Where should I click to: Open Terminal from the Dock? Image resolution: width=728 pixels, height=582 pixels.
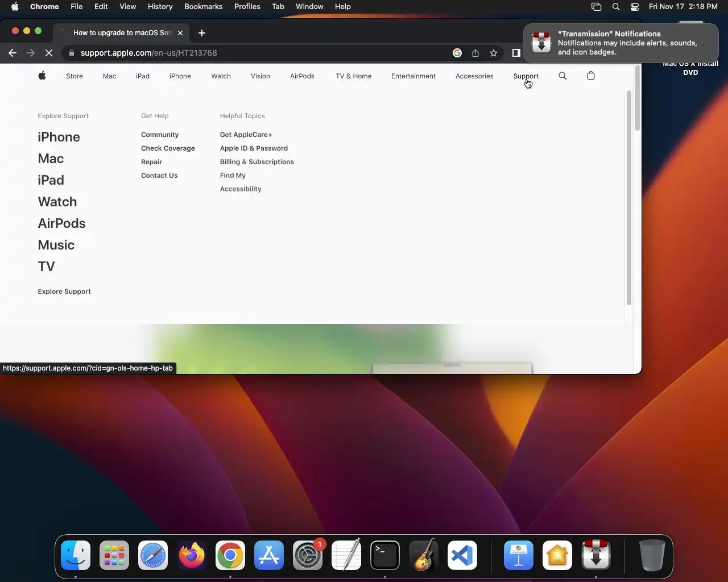pos(385,555)
